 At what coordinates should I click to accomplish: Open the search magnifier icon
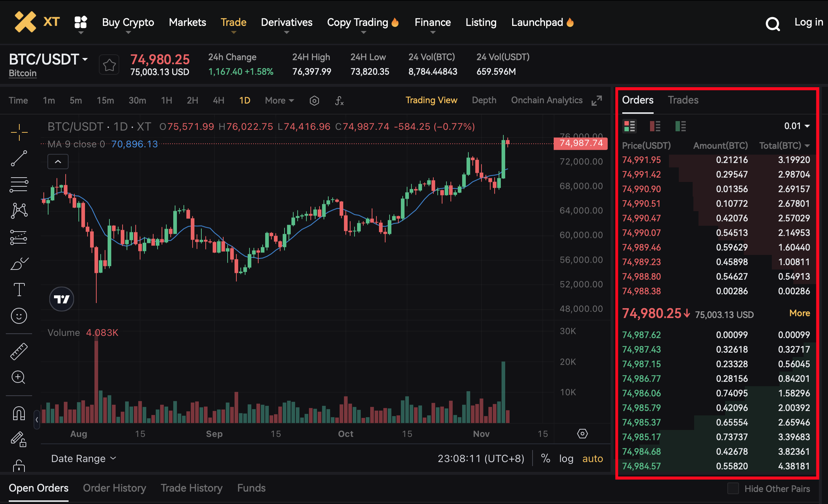773,24
